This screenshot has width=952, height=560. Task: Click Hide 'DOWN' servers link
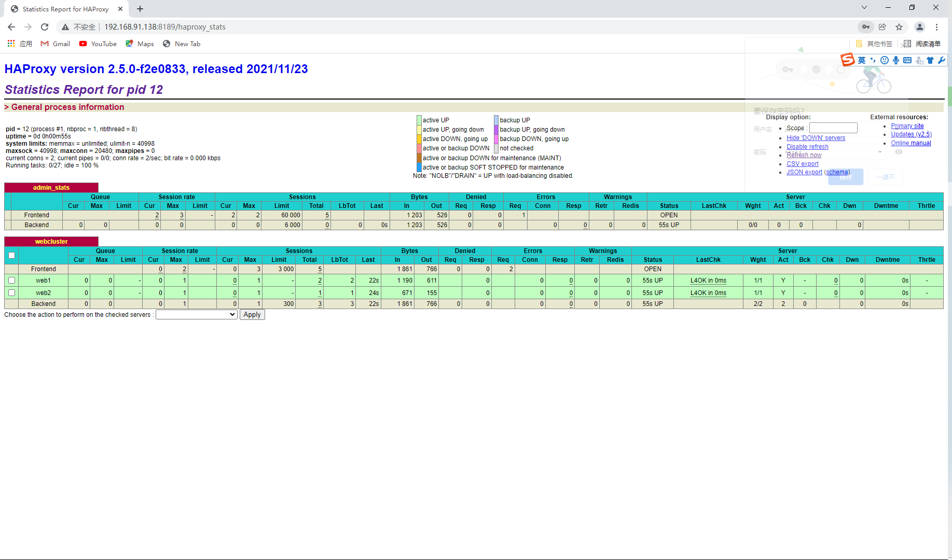pyautogui.click(x=816, y=138)
